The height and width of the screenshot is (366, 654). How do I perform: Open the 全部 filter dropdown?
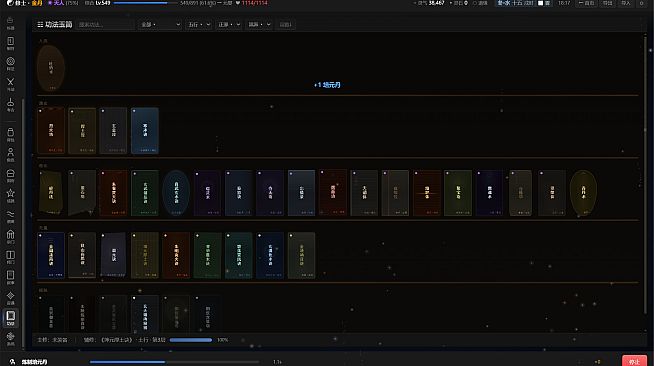(160, 25)
